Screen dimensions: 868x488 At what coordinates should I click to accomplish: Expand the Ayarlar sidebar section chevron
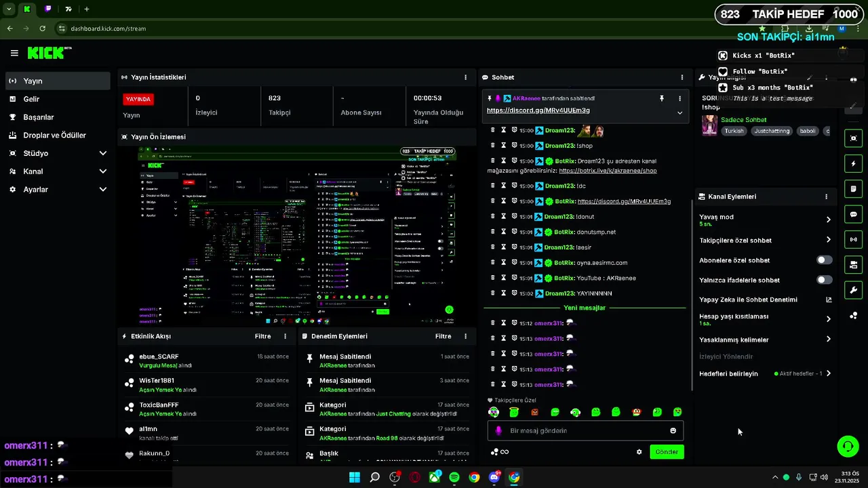103,190
